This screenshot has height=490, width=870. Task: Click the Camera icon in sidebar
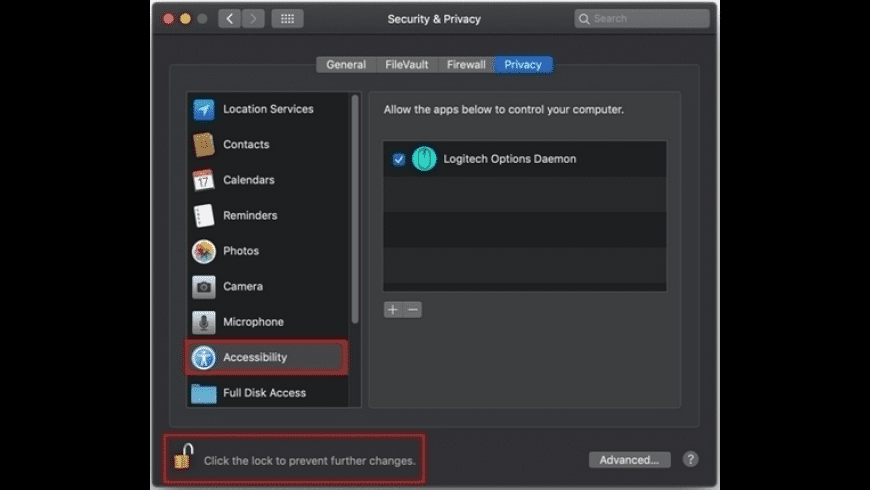[204, 287]
